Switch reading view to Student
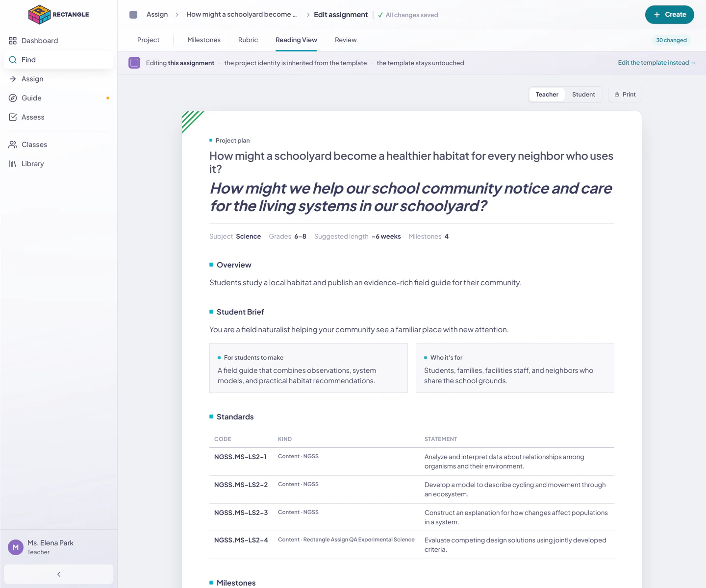Image resolution: width=706 pixels, height=588 pixels. pos(583,95)
